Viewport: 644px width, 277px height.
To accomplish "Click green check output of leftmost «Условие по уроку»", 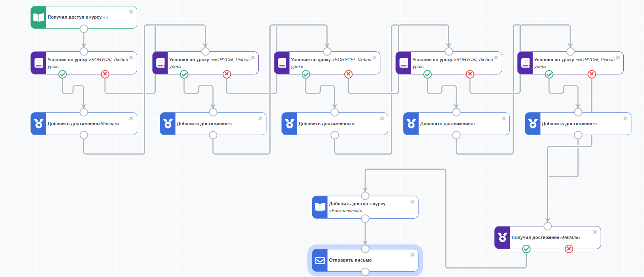I will (62, 74).
